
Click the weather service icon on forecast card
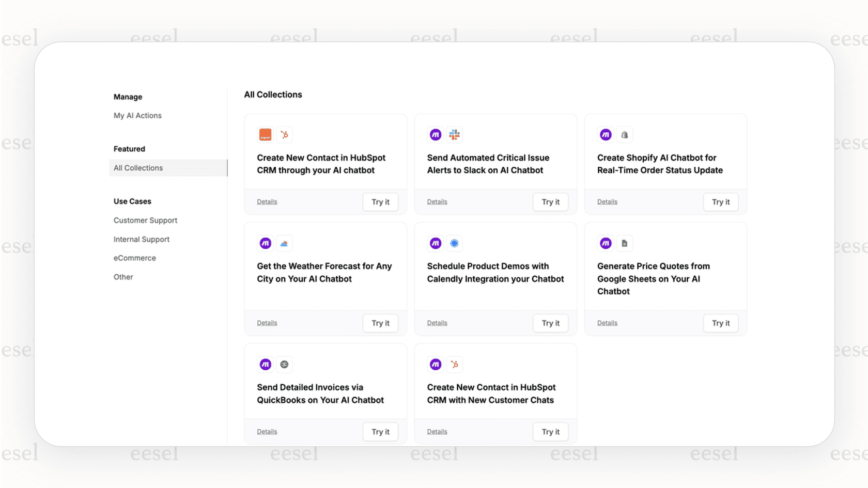coord(284,243)
